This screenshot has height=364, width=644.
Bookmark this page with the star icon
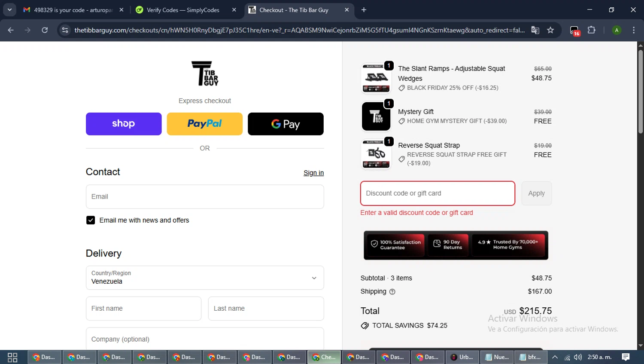[x=550, y=30]
